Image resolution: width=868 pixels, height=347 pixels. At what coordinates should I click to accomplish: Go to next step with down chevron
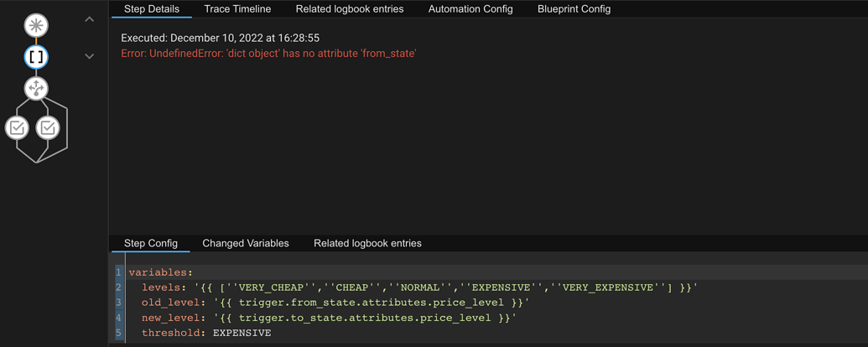[x=90, y=56]
